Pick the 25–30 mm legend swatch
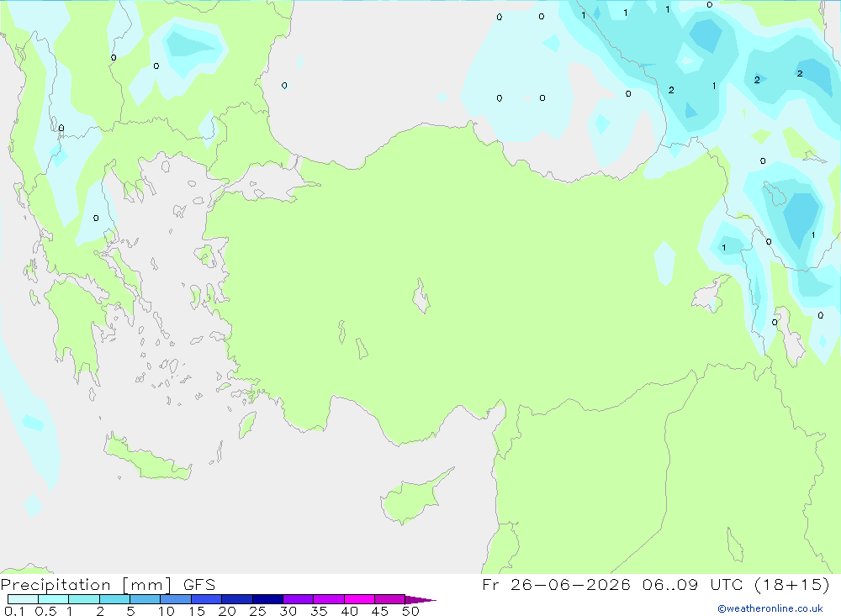The image size is (841, 616). (x=267, y=599)
